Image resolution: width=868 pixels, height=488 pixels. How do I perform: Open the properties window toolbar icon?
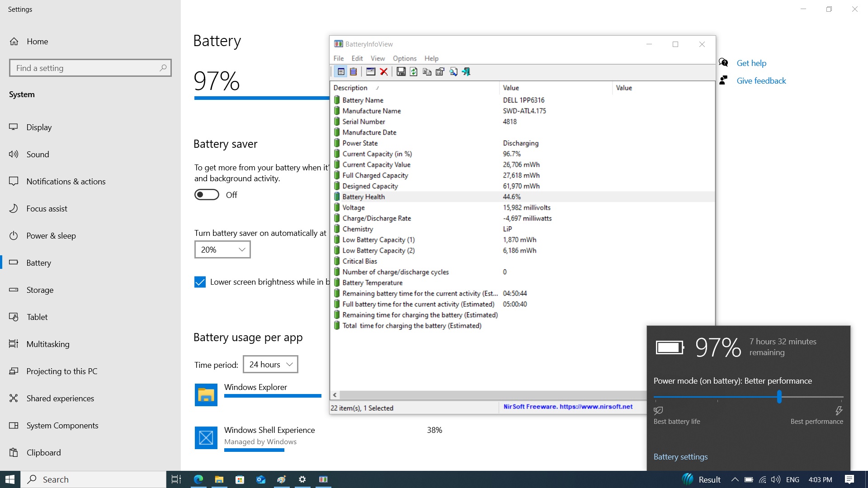click(371, 71)
